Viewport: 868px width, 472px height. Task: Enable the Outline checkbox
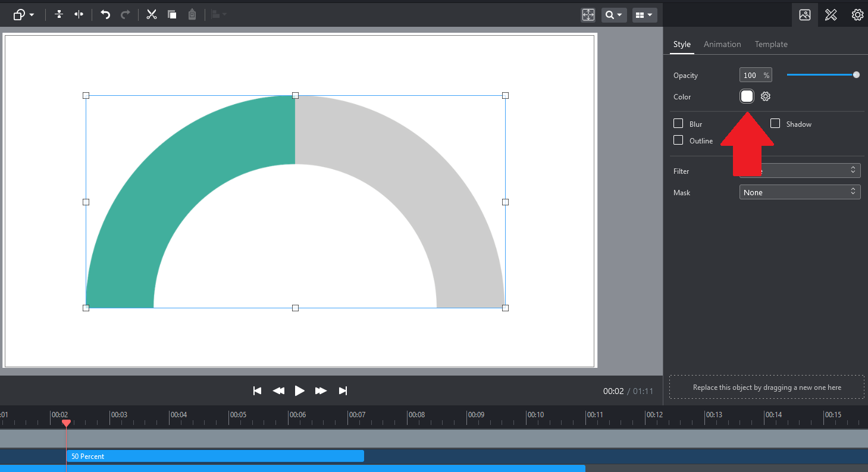tap(678, 140)
